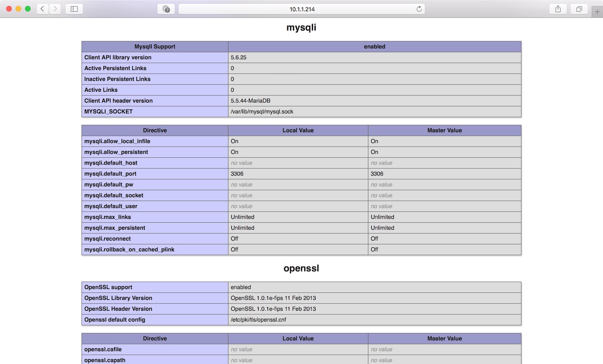Click 'mysqli.default_socket' directive
Viewport: 603px width, 364px height.
point(114,195)
